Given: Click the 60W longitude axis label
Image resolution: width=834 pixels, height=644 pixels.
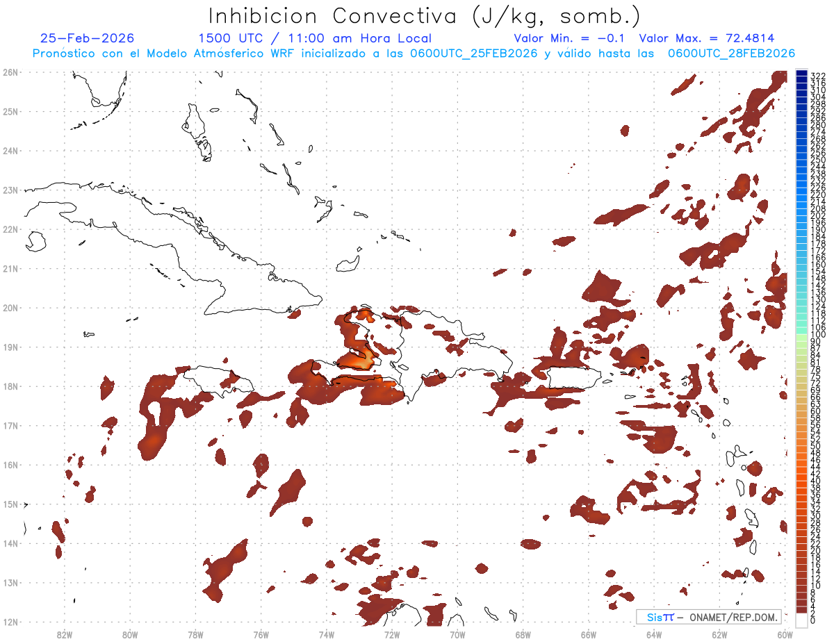Looking at the screenshot, I should pos(785,634).
